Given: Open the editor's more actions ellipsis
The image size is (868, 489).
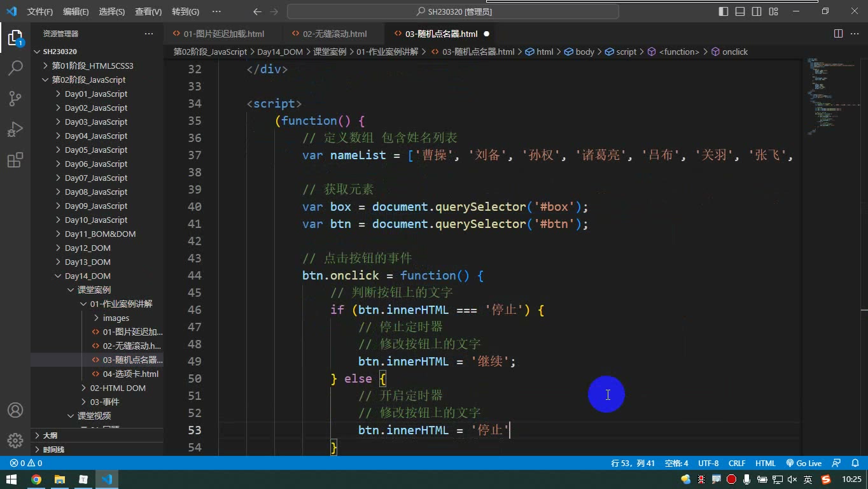Looking at the screenshot, I should point(854,34).
